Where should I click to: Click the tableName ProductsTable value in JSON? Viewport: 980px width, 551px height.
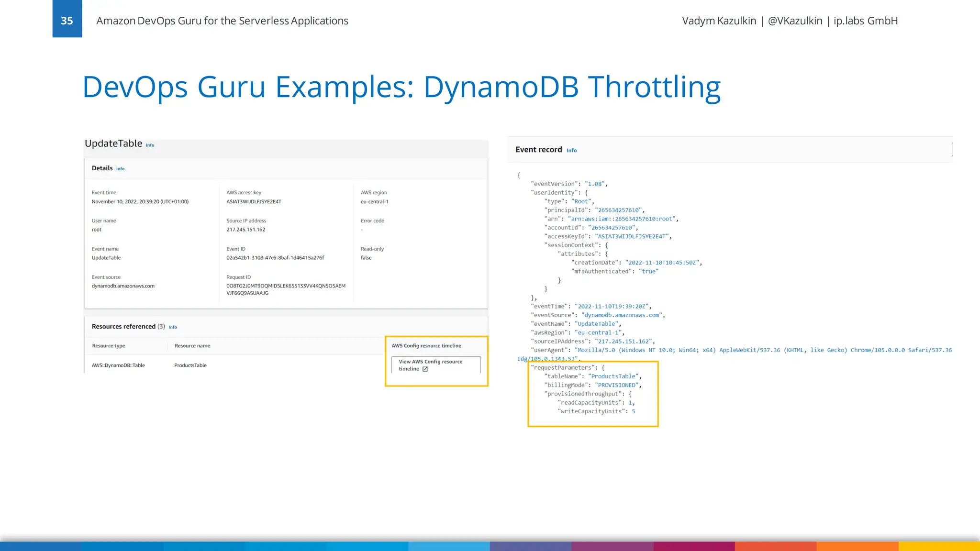pos(613,376)
